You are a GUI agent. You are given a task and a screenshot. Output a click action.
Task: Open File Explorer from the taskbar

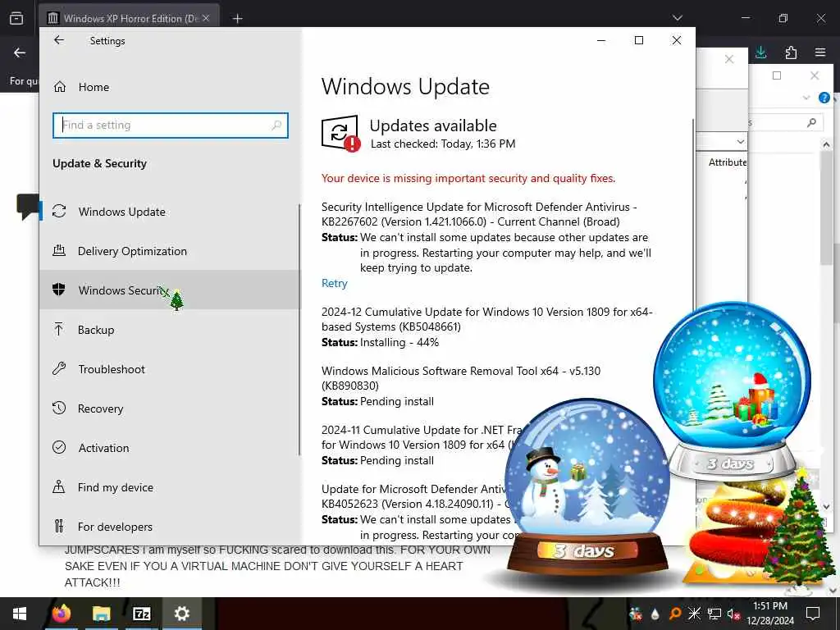[101, 614]
